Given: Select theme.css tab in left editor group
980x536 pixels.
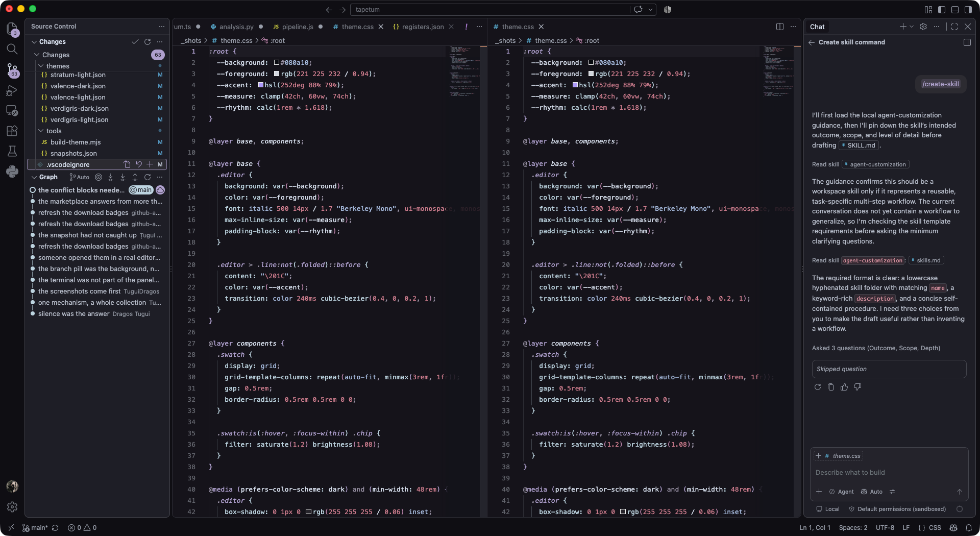Looking at the screenshot, I should click(x=357, y=27).
